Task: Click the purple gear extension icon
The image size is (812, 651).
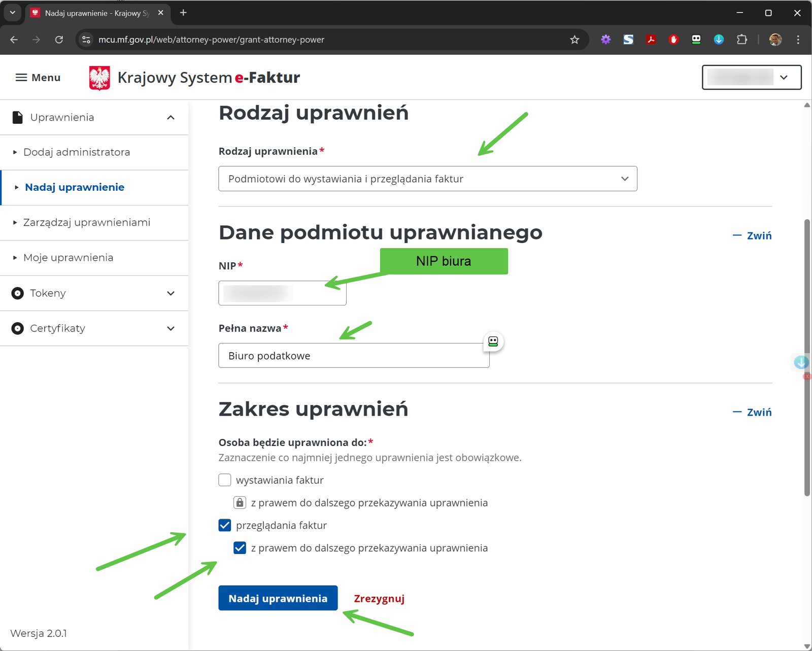Action: [605, 40]
